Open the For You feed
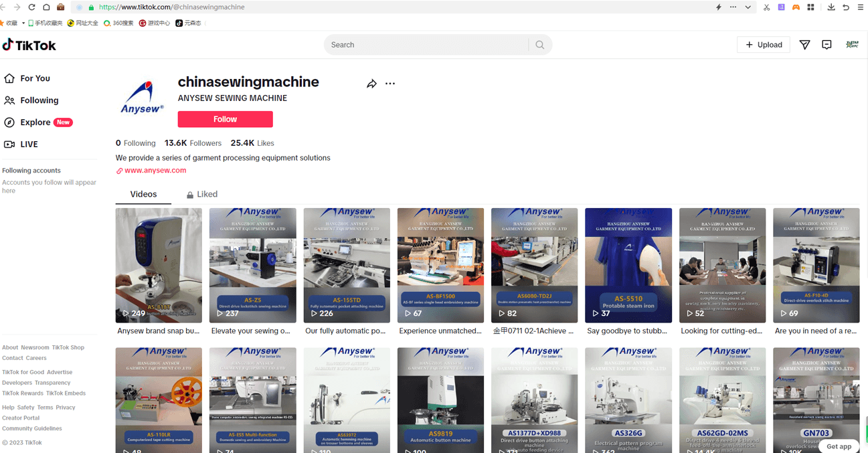This screenshot has width=868, height=453. tap(27, 78)
